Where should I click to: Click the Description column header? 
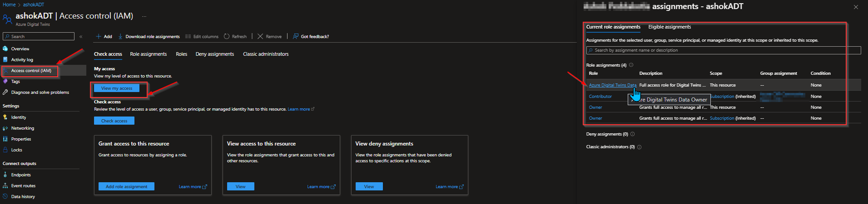[x=650, y=73]
